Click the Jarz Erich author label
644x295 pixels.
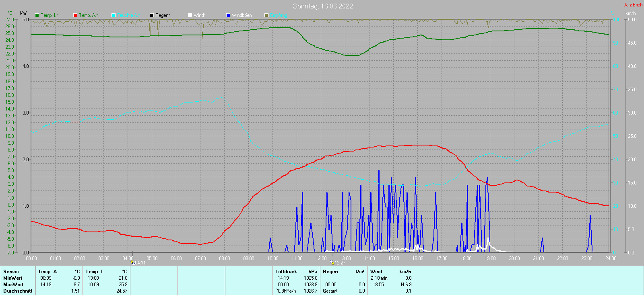(633, 5)
